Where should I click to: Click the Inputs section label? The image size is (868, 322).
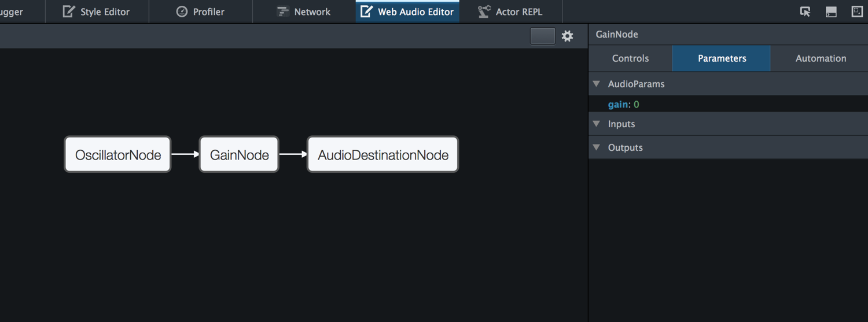pyautogui.click(x=621, y=124)
